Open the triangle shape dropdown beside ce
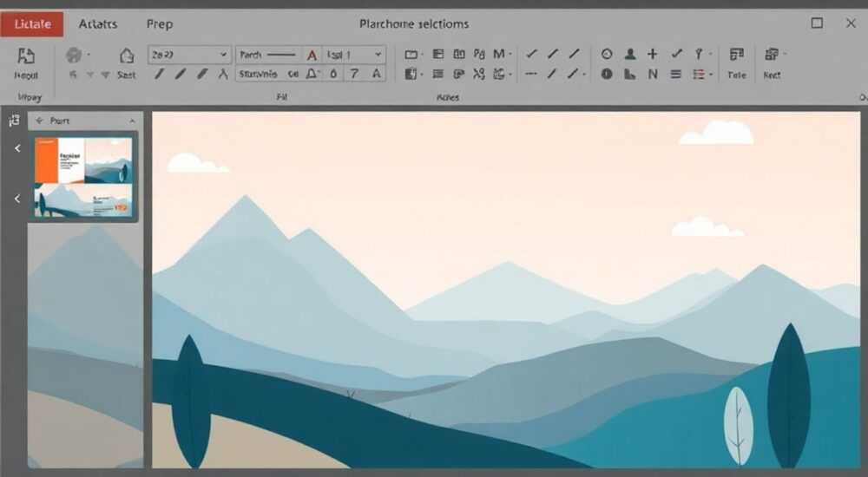The image size is (868, 477). (313, 74)
